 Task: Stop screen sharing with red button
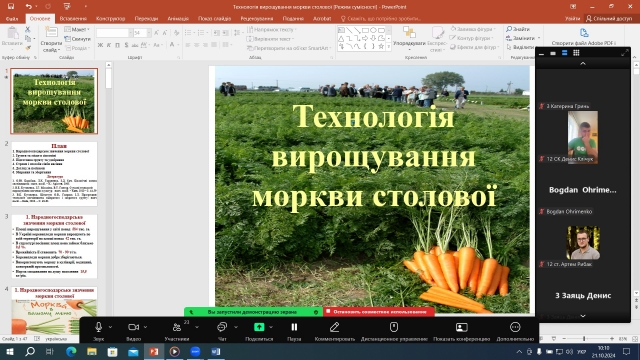(379, 312)
